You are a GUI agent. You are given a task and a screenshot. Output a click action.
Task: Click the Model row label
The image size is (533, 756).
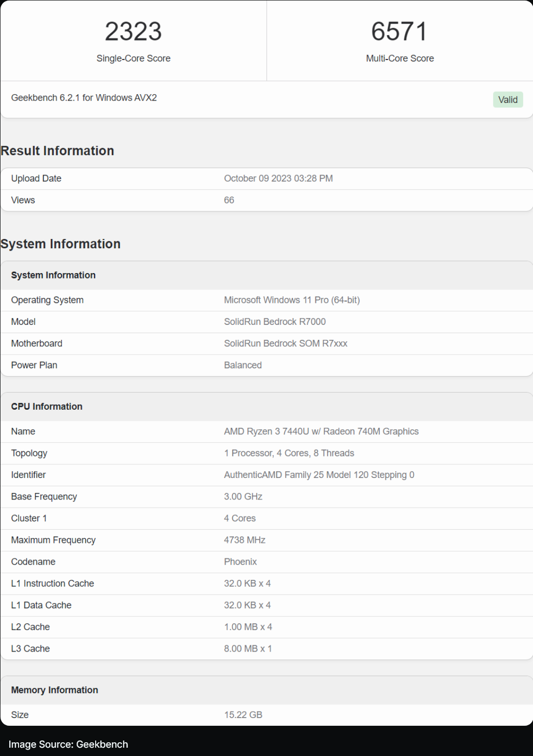(x=23, y=322)
